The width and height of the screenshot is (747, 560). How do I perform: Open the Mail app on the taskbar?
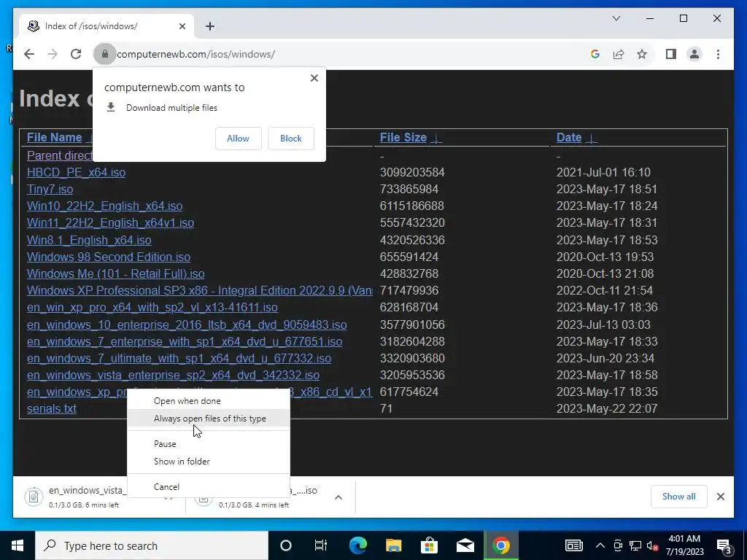465,545
